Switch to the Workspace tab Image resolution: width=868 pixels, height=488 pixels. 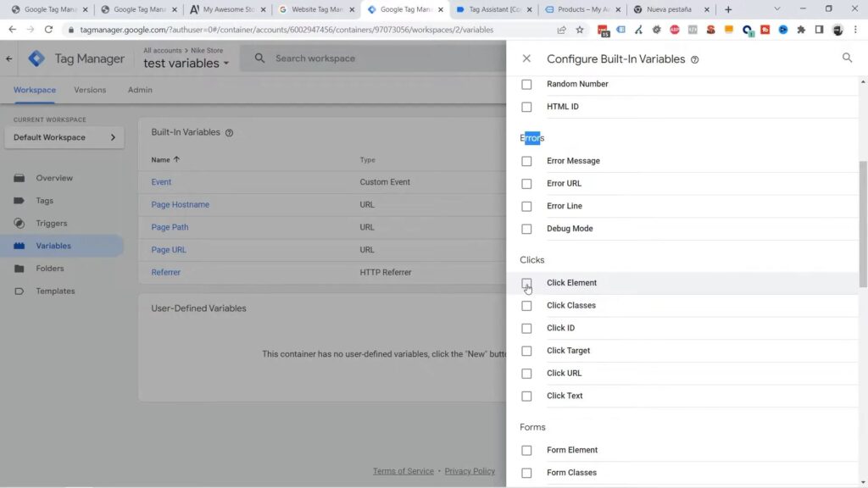coord(34,90)
